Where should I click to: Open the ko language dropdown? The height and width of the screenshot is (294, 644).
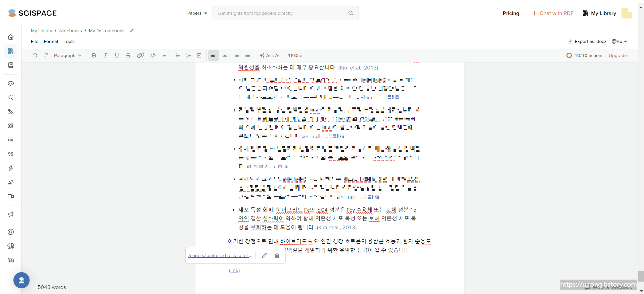pyautogui.click(x=619, y=41)
